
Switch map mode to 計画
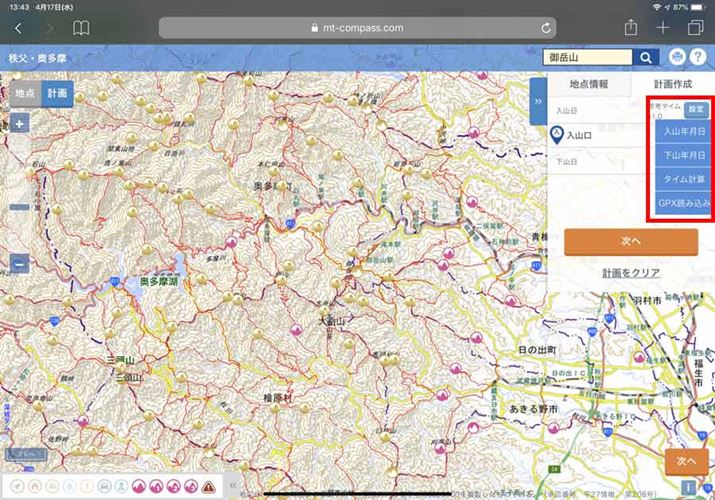click(x=58, y=93)
